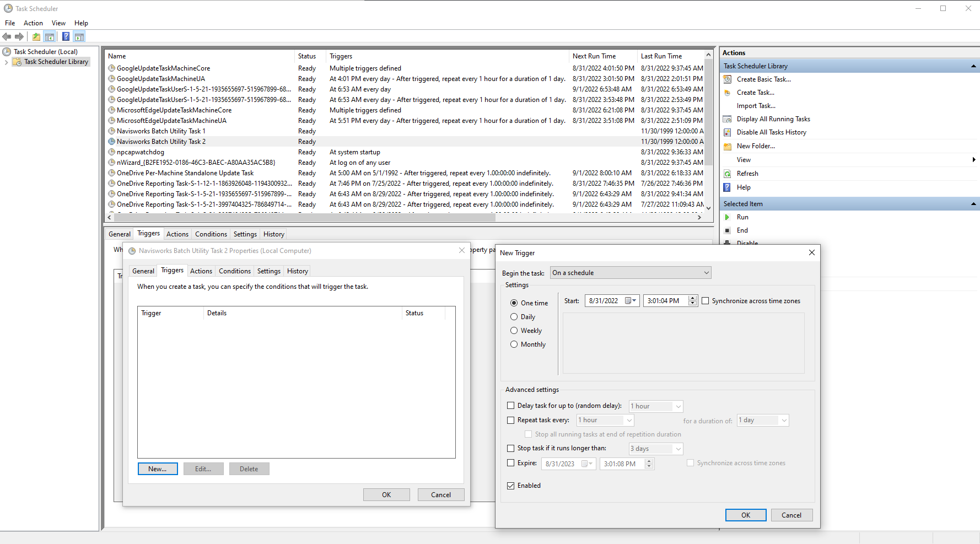Switch to Actions tab in Properties dialog
The image size is (980, 544).
[x=201, y=271]
